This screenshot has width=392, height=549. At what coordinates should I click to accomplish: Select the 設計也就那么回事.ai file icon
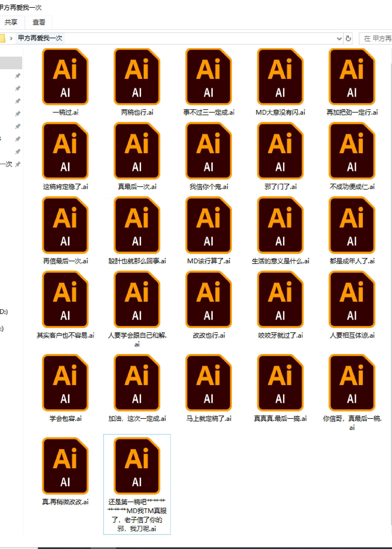click(137, 225)
